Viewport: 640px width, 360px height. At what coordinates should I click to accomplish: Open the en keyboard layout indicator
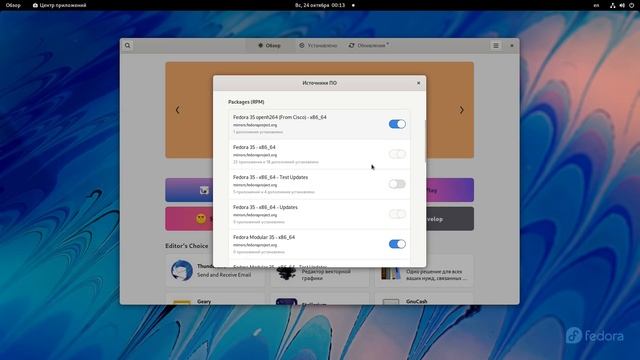[596, 5]
